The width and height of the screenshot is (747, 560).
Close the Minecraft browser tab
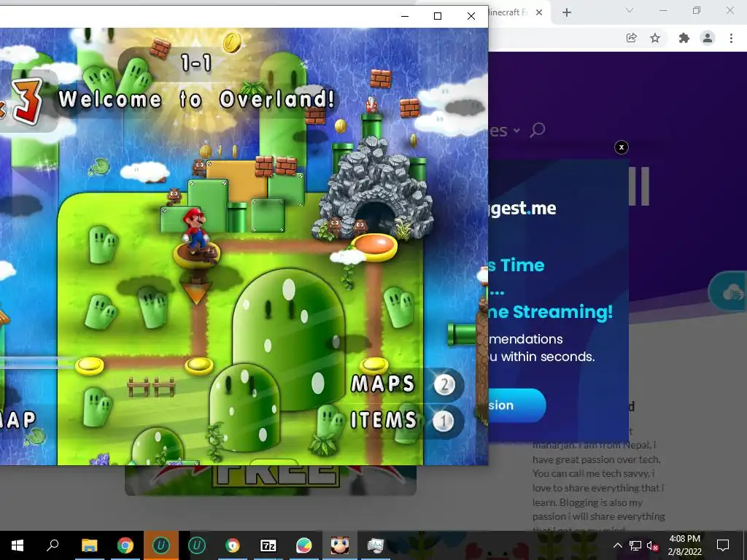[539, 12]
